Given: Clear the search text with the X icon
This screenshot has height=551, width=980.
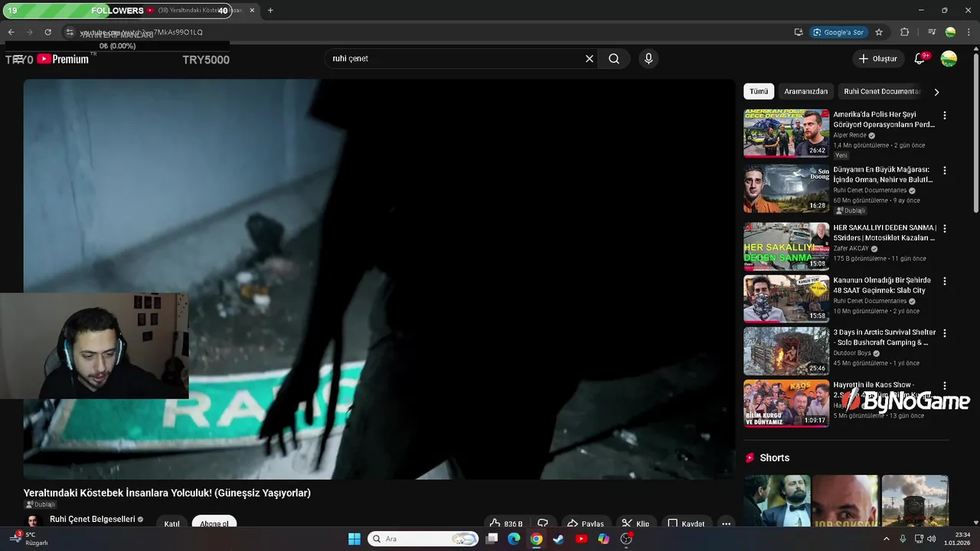Looking at the screenshot, I should point(590,59).
